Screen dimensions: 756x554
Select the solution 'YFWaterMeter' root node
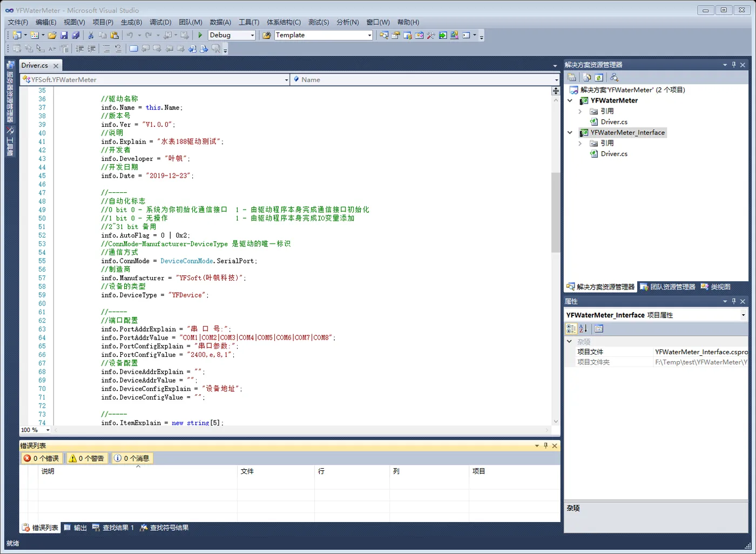[x=632, y=90]
